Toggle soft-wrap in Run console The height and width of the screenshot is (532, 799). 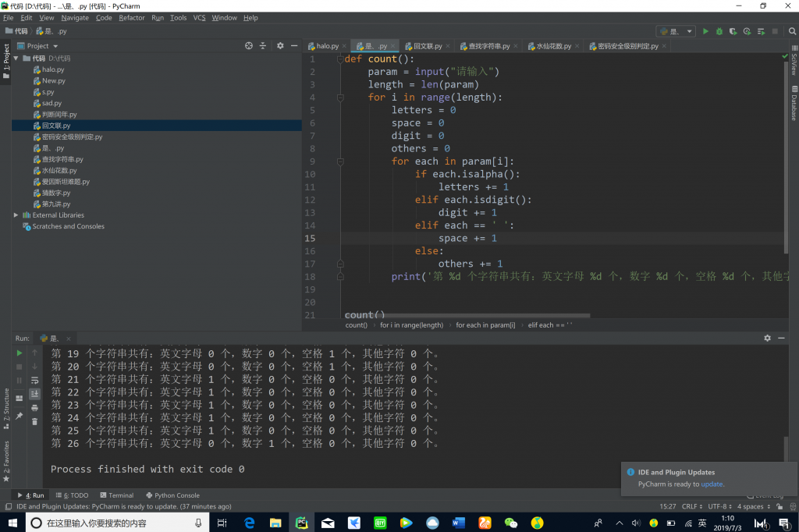pyautogui.click(x=34, y=380)
